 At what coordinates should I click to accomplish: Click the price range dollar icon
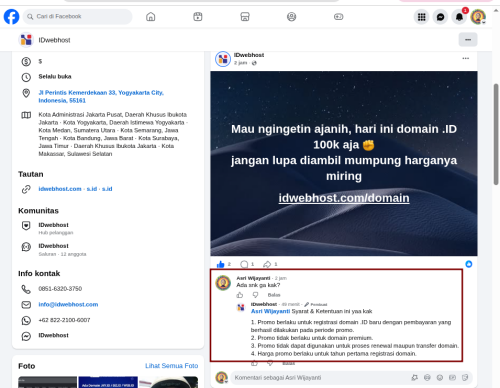point(26,62)
